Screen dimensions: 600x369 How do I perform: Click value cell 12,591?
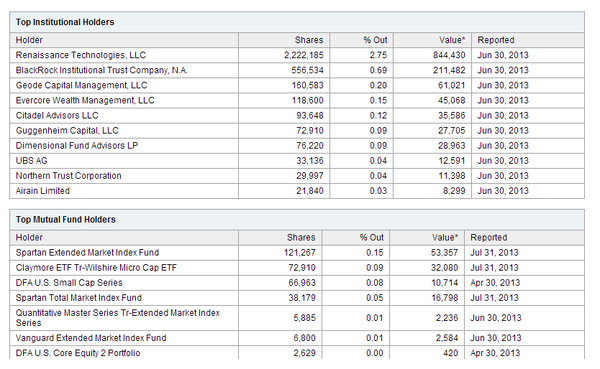452,161
